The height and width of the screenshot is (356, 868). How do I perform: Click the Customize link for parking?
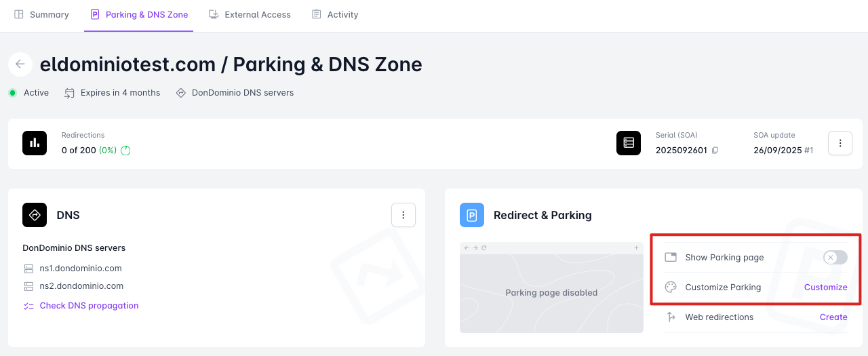[825, 287]
